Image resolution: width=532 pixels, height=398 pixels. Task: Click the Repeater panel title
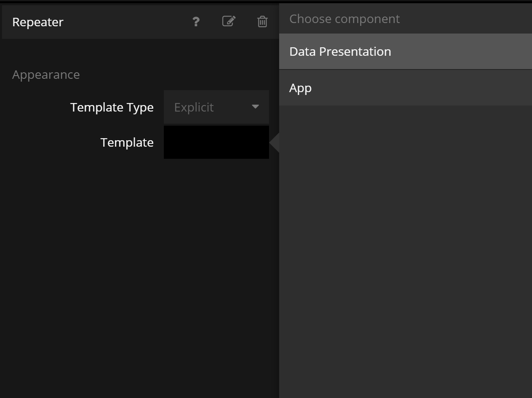click(x=38, y=22)
